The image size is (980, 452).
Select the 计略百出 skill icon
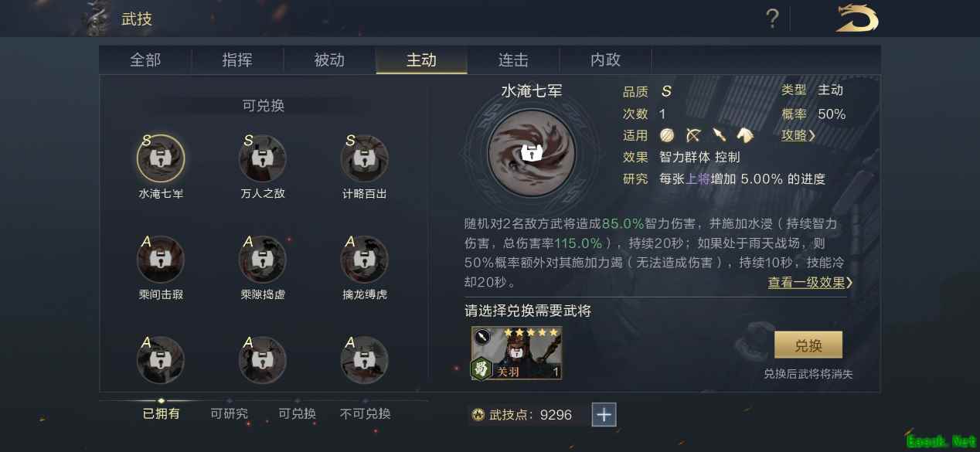pyautogui.click(x=364, y=158)
